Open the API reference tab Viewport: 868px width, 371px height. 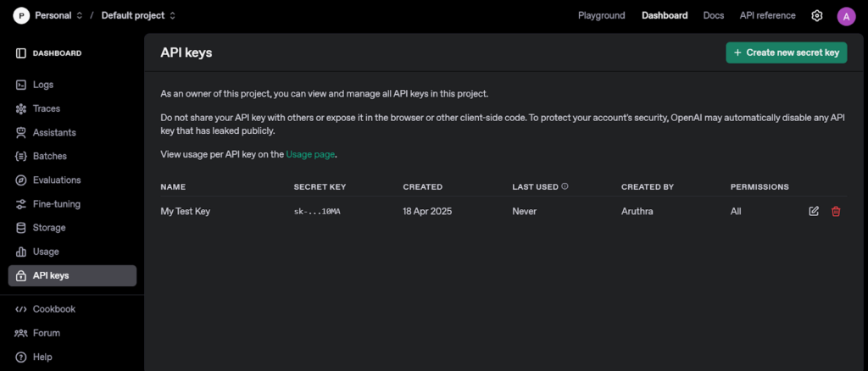pos(767,15)
